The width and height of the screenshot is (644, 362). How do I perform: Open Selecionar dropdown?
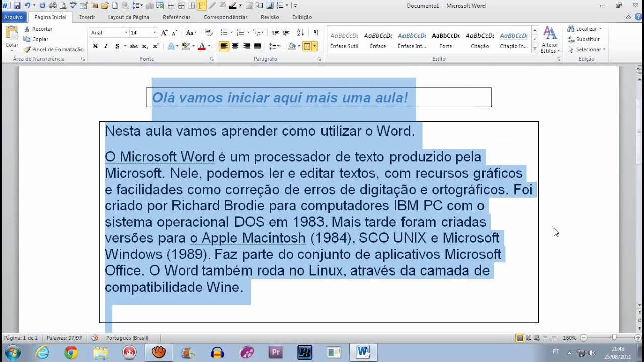pos(587,49)
